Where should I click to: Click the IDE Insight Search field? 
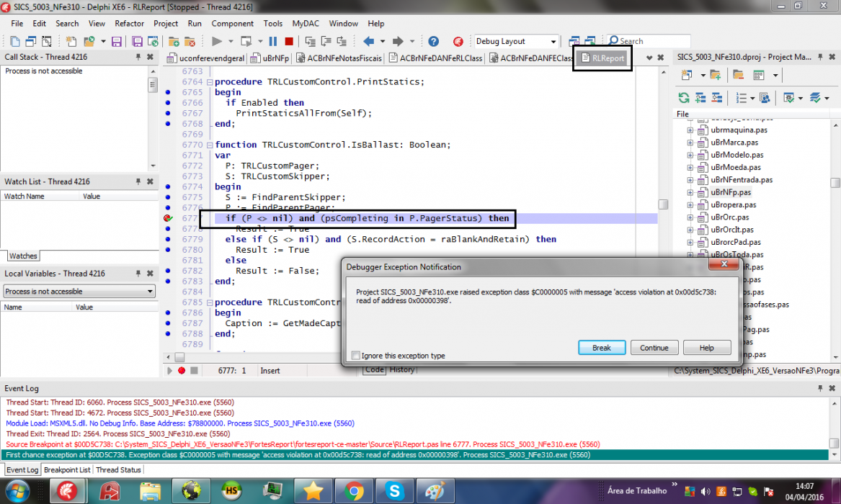point(649,41)
